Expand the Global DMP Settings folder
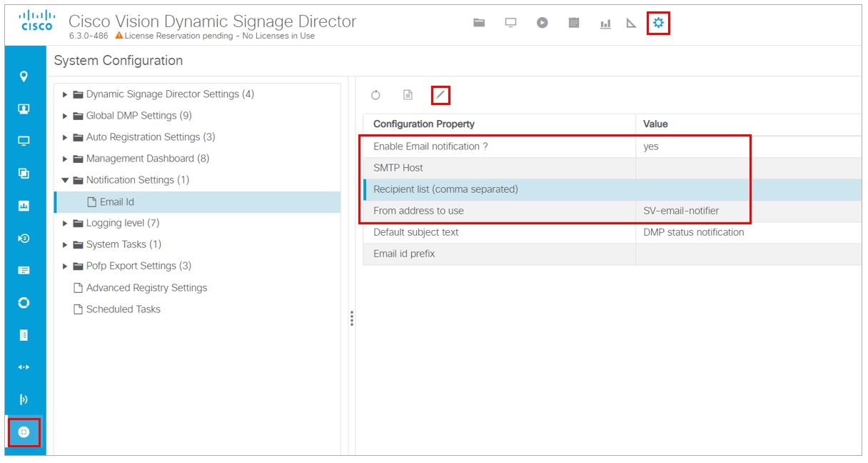Screen dimensions: 868x463 point(65,116)
